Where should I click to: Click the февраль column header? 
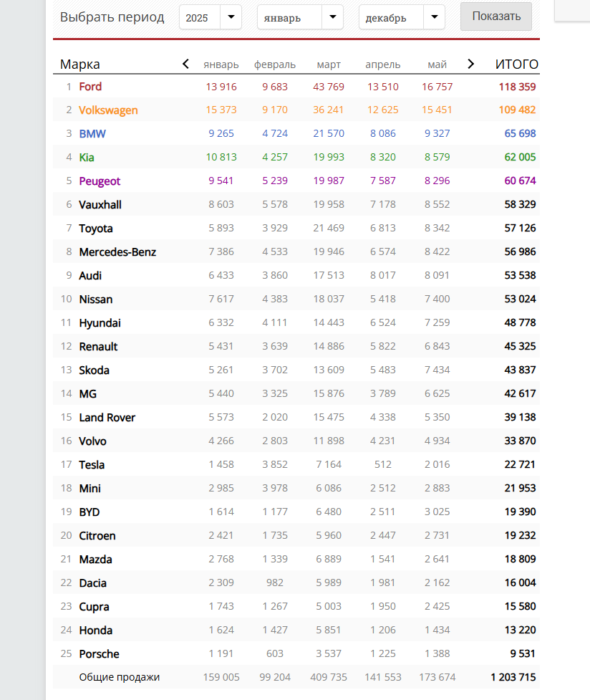click(x=275, y=64)
